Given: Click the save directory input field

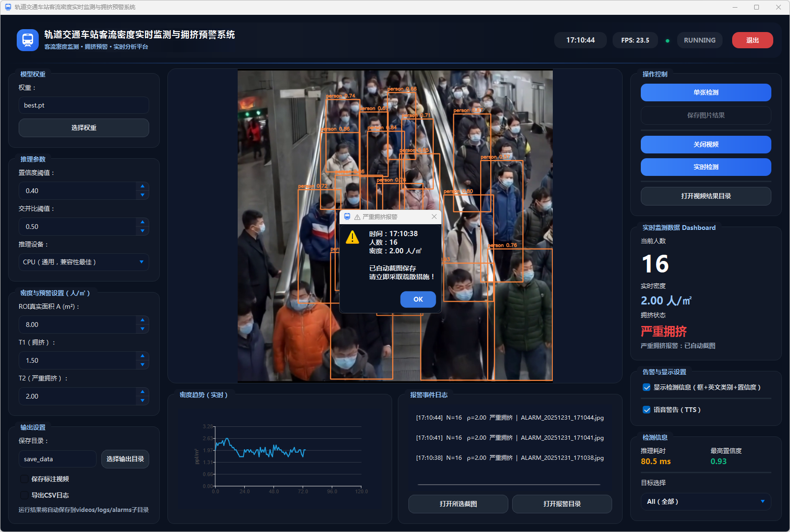Looking at the screenshot, I should pyautogui.click(x=57, y=459).
